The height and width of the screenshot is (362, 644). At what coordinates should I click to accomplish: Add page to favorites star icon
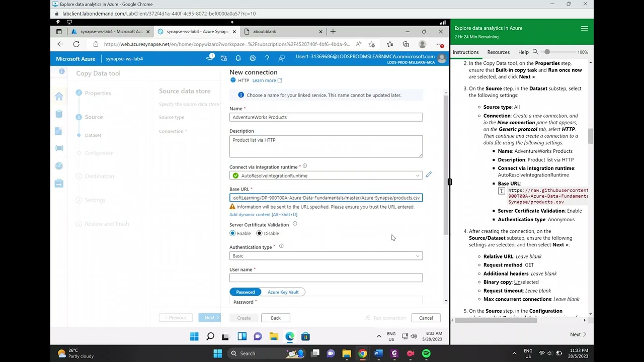[372, 44]
